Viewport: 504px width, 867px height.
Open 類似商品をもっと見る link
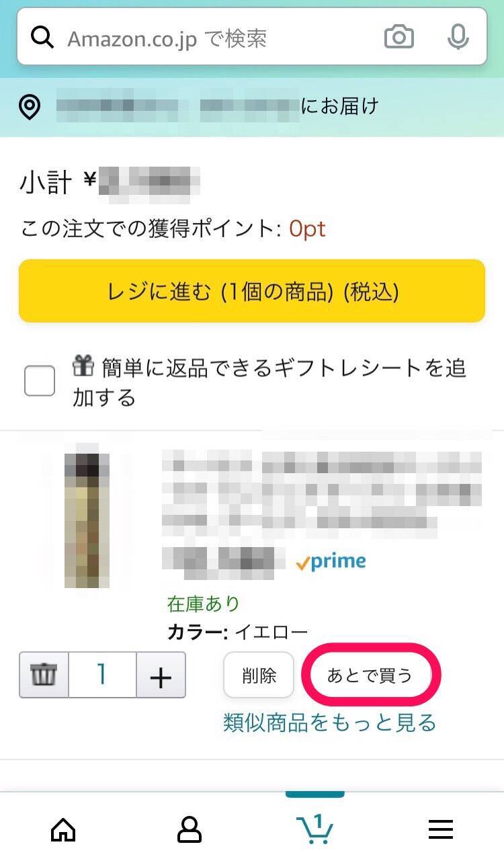point(329,722)
